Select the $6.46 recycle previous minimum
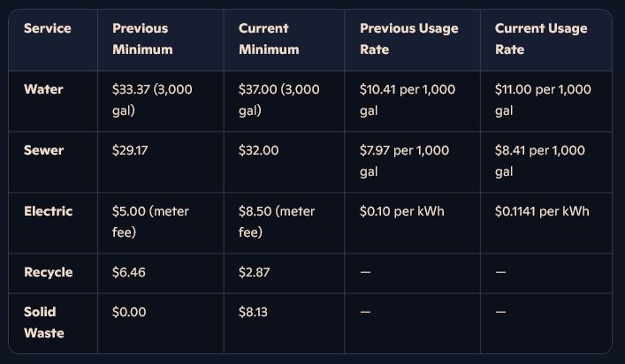This screenshot has width=625, height=364. click(x=129, y=272)
